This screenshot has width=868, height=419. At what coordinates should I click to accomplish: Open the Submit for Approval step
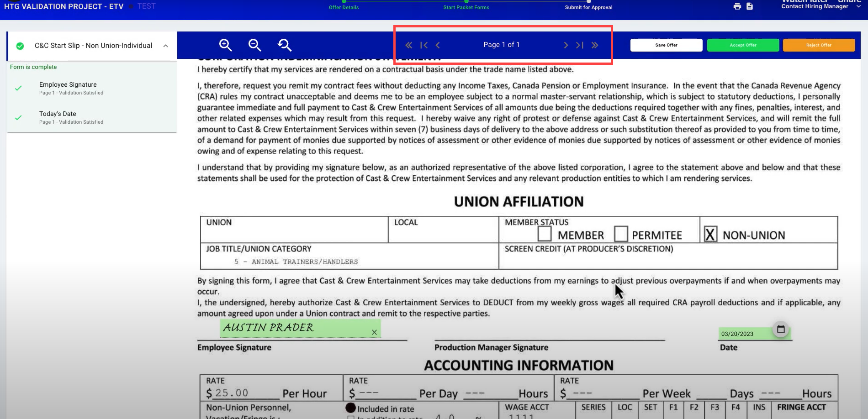click(x=588, y=7)
